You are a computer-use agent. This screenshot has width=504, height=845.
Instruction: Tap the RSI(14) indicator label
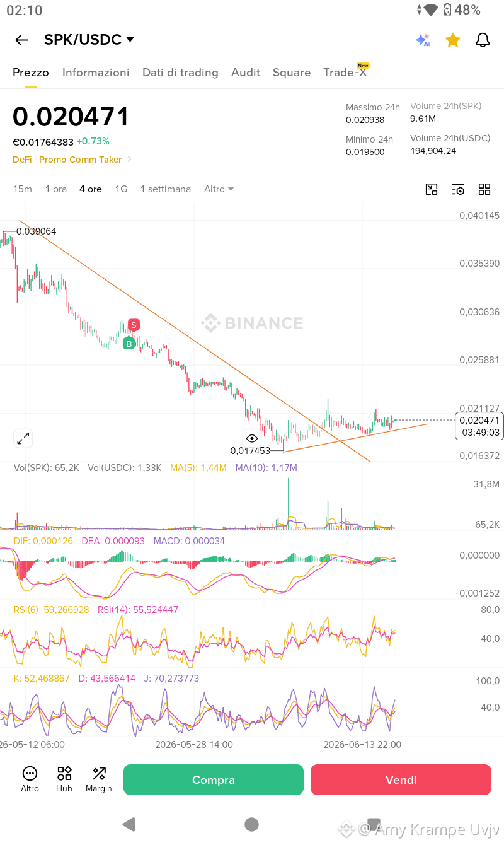tap(138, 610)
